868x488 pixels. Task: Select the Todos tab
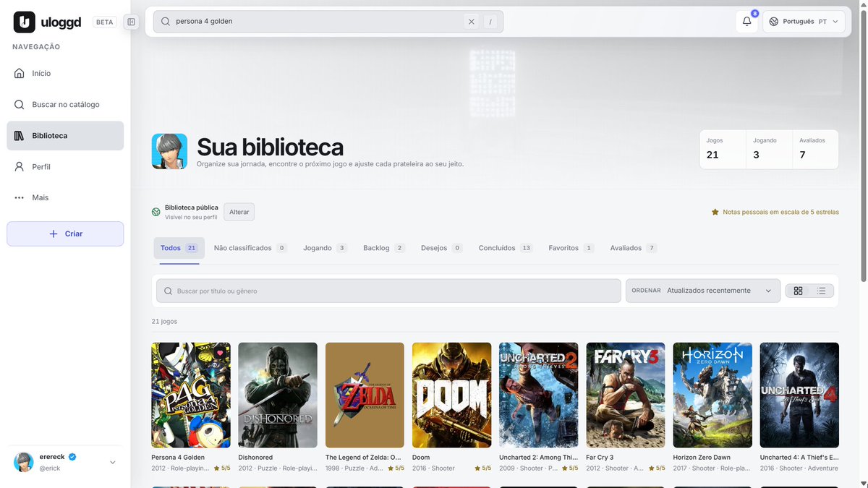coord(179,248)
